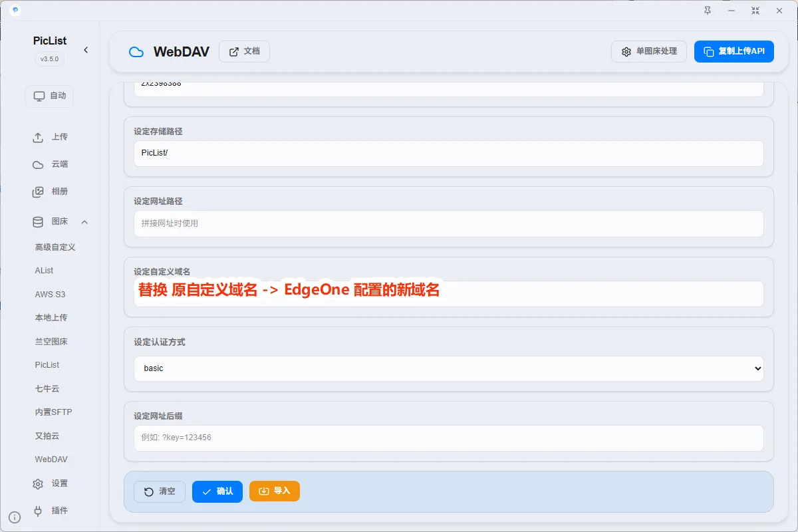Select 内置SFTP picbed

(x=54, y=412)
